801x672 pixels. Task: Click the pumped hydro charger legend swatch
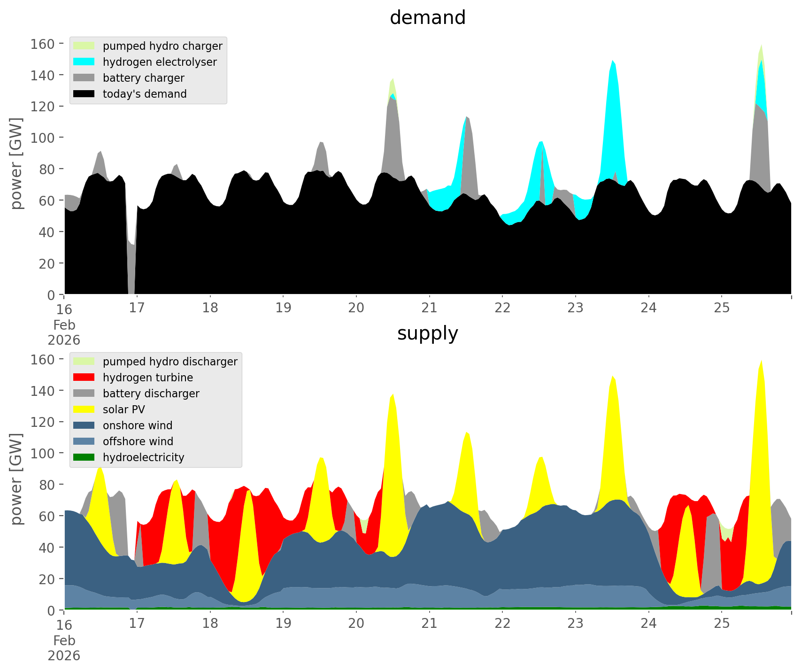coord(84,46)
